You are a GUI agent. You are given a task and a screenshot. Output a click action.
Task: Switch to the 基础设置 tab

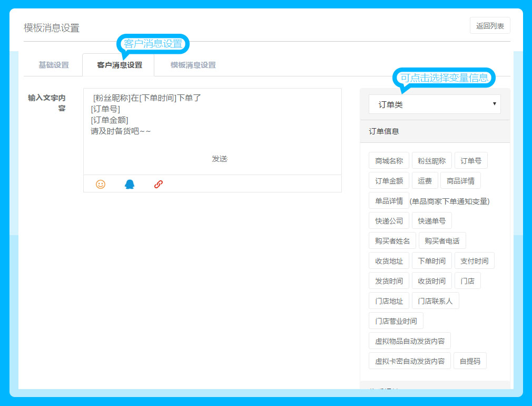click(x=54, y=65)
